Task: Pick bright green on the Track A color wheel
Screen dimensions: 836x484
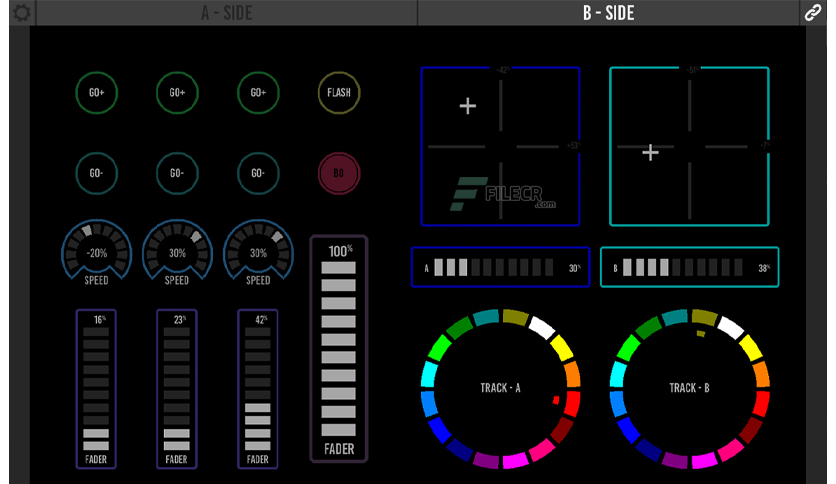Action: pyautogui.click(x=439, y=348)
